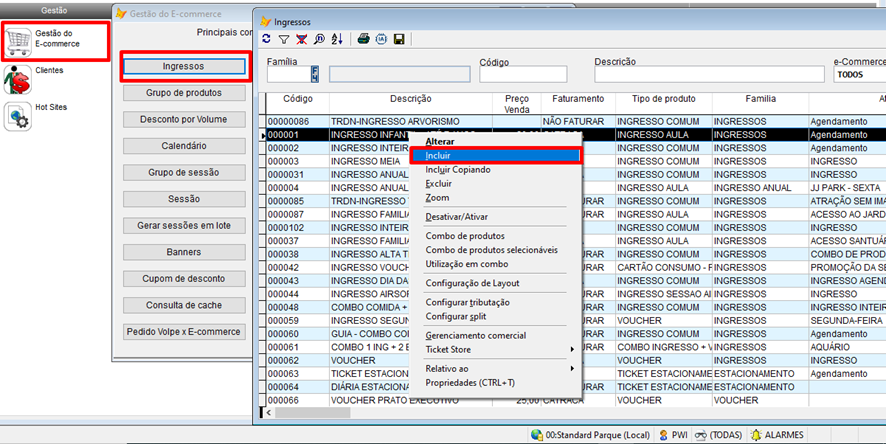Click the clear filter icon

click(x=300, y=39)
